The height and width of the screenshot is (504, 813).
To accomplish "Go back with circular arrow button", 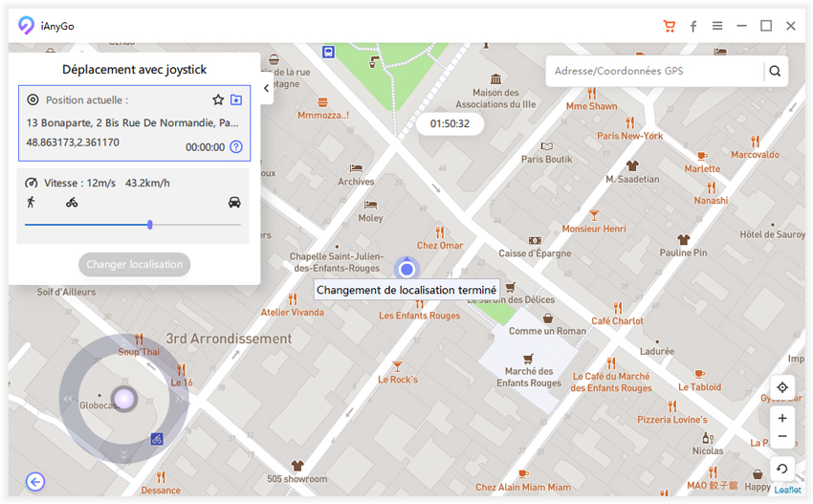I will pyautogui.click(x=35, y=482).
